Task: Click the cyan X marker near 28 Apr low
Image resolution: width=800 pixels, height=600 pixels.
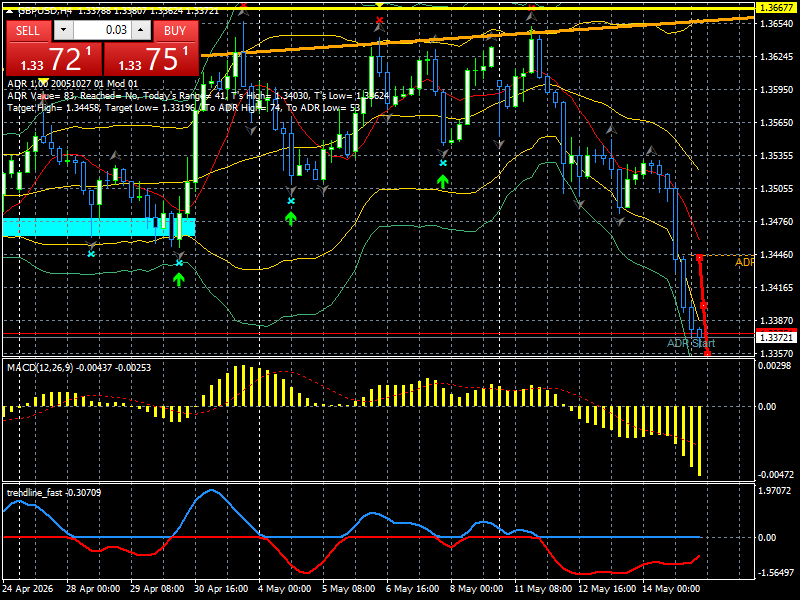Action: [91, 254]
